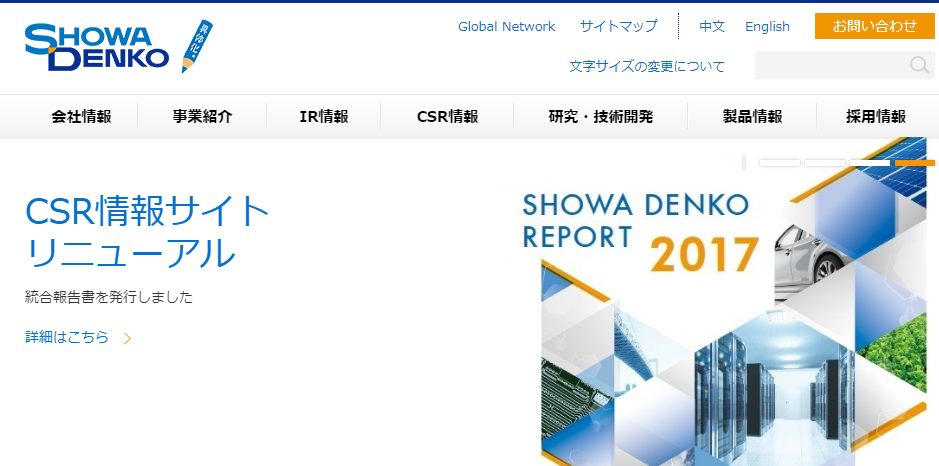The width and height of the screenshot is (939, 466).
Task: Open the IR情報 menu
Action: tap(324, 116)
